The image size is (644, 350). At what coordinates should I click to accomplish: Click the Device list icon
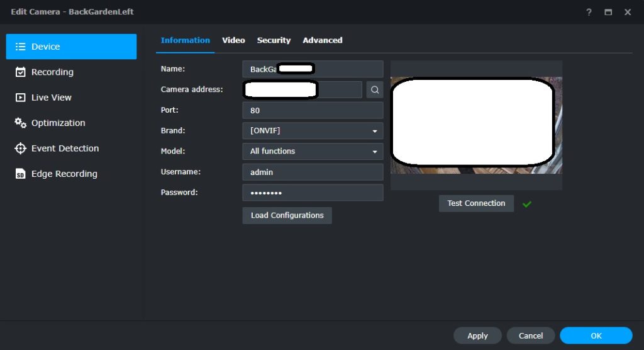[x=21, y=47]
